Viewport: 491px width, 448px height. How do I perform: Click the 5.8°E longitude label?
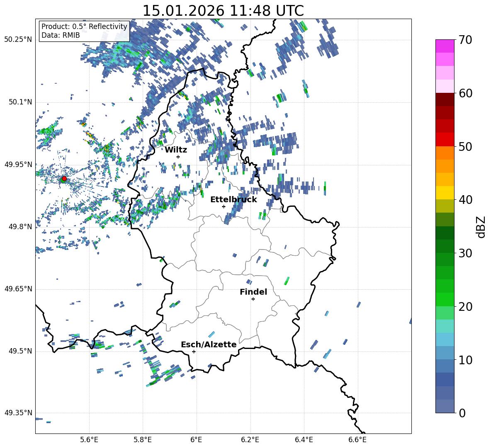[143, 440]
